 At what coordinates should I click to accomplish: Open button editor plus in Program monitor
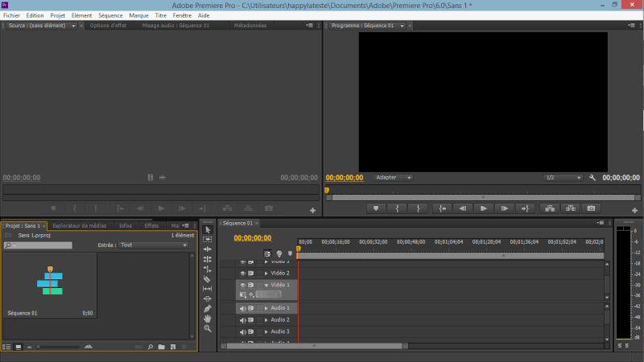pyautogui.click(x=634, y=210)
